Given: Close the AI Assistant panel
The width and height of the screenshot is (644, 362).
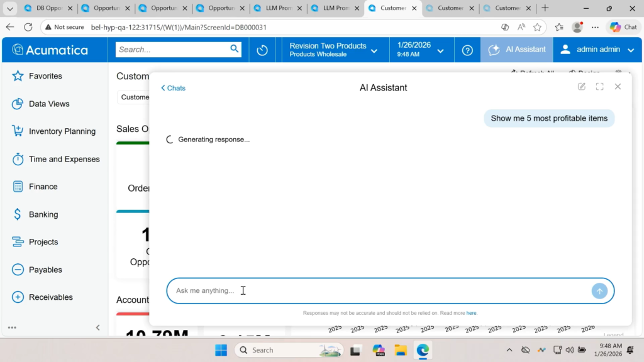Looking at the screenshot, I should 618,87.
